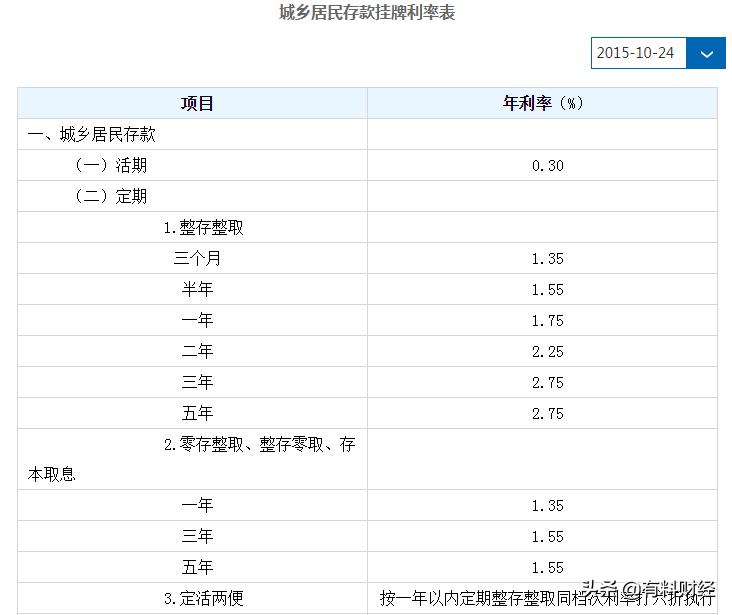Click the 0.30 demand deposit rate

[x=547, y=166]
